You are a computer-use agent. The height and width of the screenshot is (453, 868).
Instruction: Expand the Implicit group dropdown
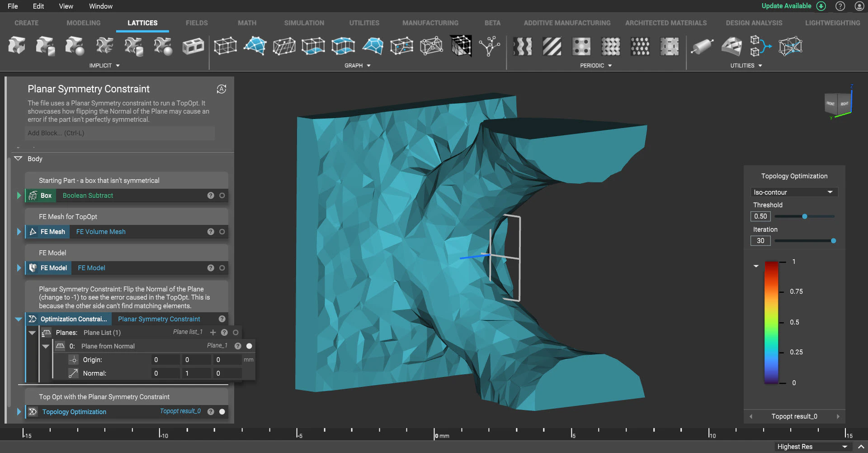117,65
